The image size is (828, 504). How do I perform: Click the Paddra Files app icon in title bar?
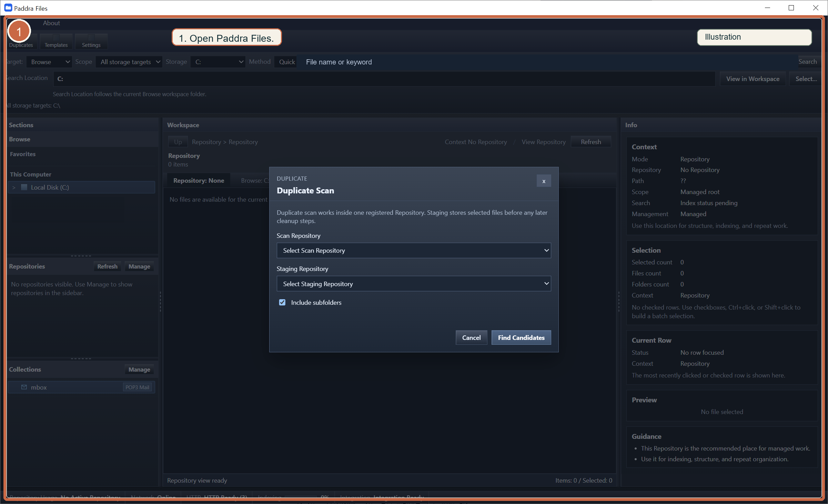(8, 8)
